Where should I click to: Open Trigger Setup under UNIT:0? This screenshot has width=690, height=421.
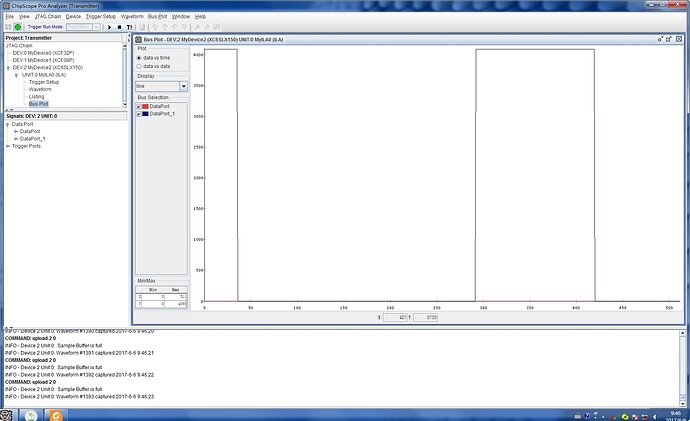click(x=44, y=82)
